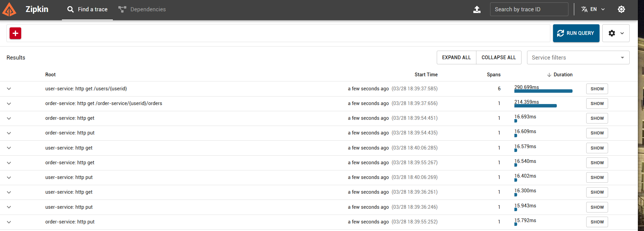Open the language translate icon

tap(584, 9)
